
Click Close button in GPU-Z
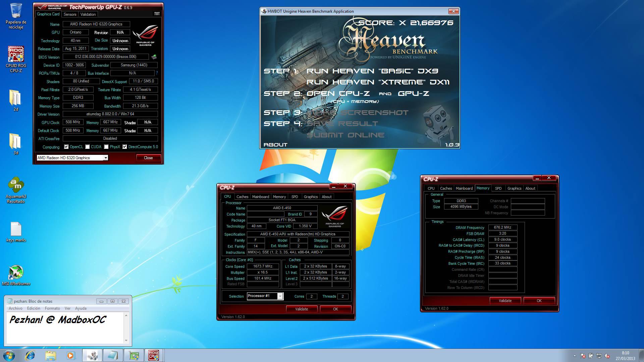pos(148,158)
